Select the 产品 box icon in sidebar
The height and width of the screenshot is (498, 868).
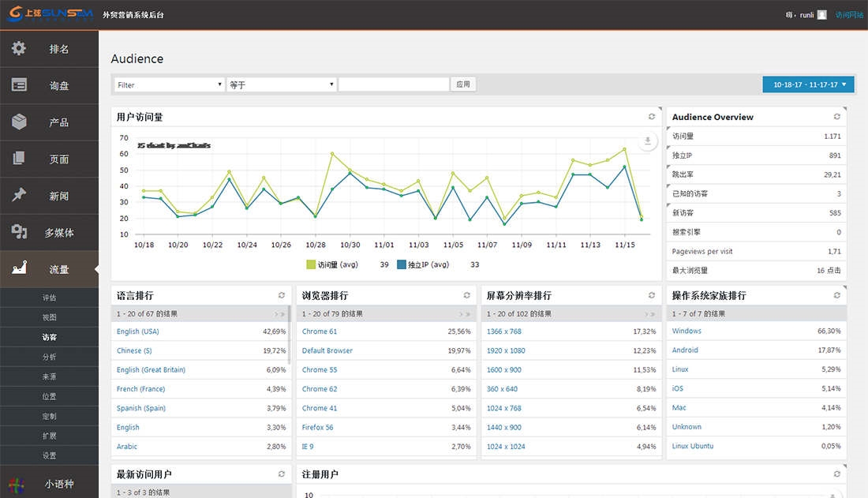click(19, 122)
